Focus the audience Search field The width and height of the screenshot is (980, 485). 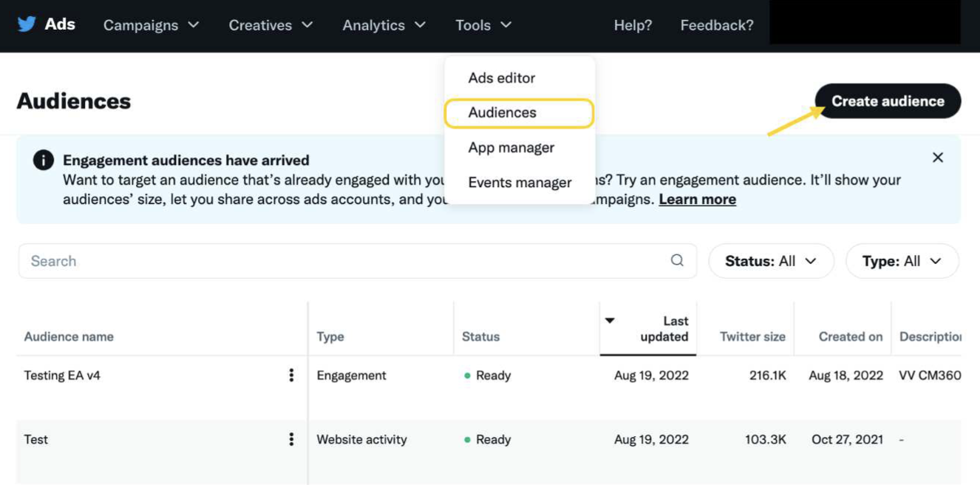(357, 261)
